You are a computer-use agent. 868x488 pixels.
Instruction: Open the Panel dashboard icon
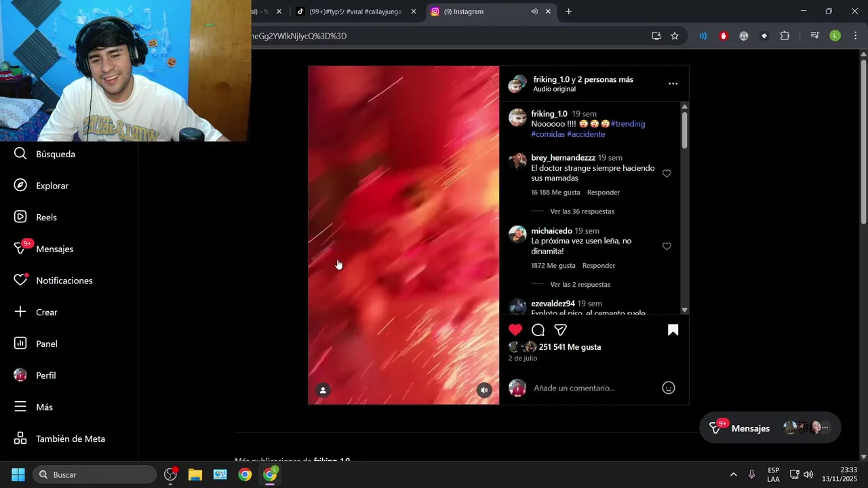[x=20, y=344]
